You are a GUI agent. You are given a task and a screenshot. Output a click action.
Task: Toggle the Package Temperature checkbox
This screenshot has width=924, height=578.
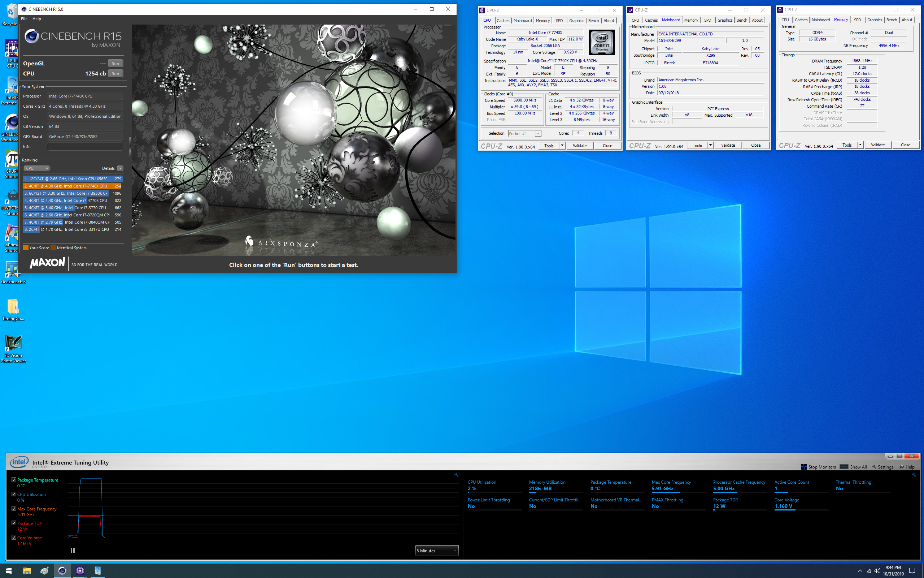tap(14, 479)
